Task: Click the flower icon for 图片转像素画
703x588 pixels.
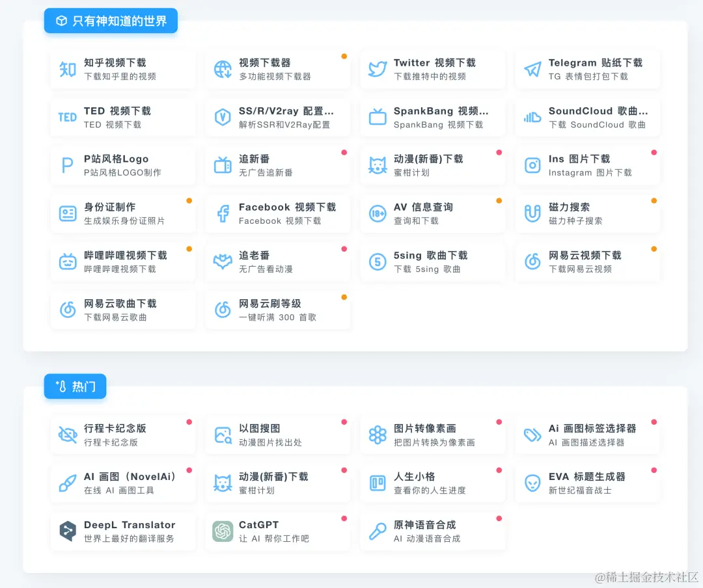Action: 378,434
